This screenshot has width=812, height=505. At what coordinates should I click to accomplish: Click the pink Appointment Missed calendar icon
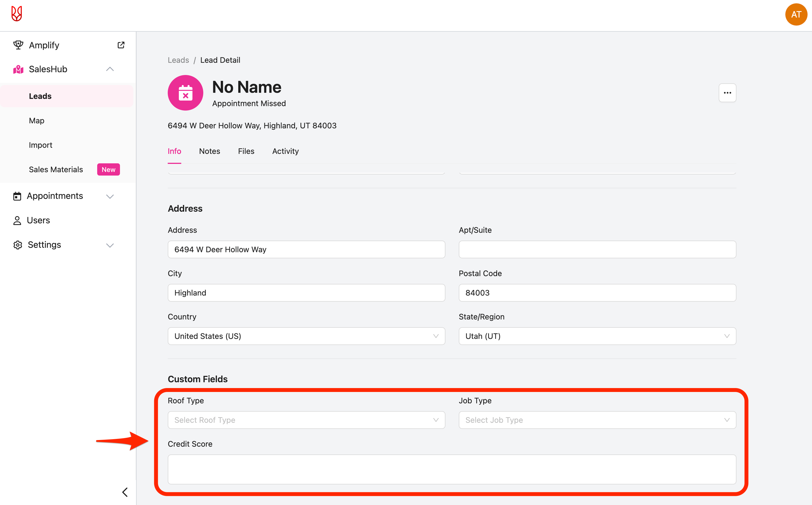185,93
